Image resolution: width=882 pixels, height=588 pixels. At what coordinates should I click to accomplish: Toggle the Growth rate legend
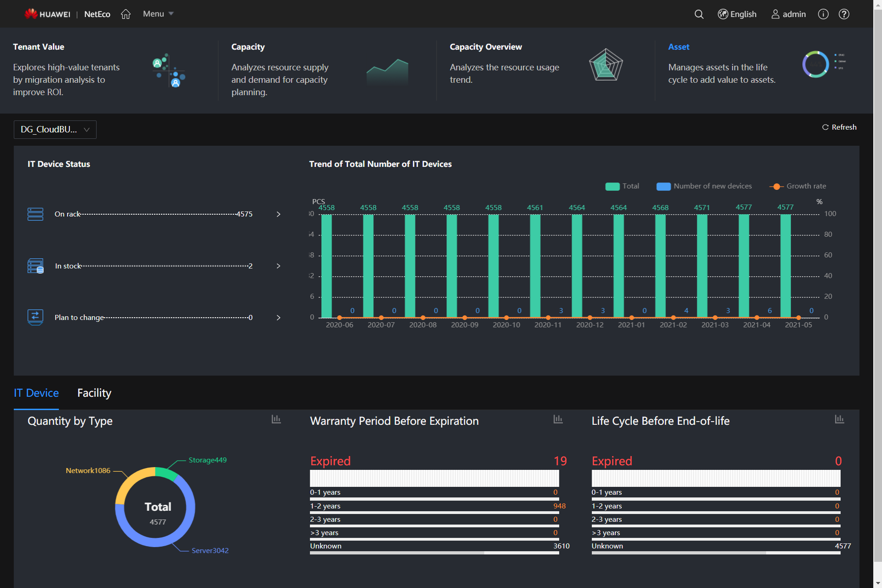pos(797,186)
